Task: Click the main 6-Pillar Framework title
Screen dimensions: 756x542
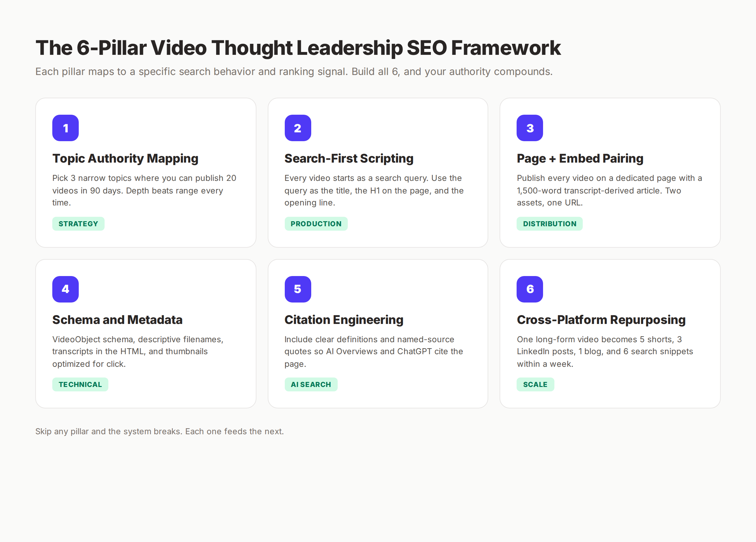Action: [x=298, y=48]
